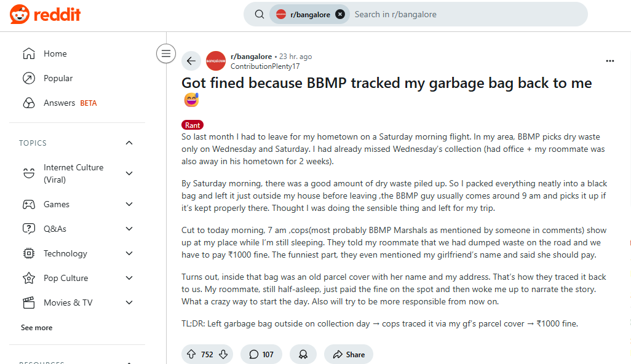Screen dimensions: 631x364
Task: Upvote the garbage bag post
Action: pyautogui.click(x=191, y=354)
